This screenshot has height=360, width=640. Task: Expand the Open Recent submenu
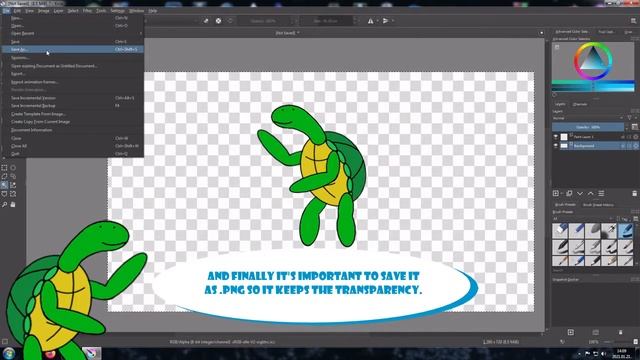(x=73, y=33)
